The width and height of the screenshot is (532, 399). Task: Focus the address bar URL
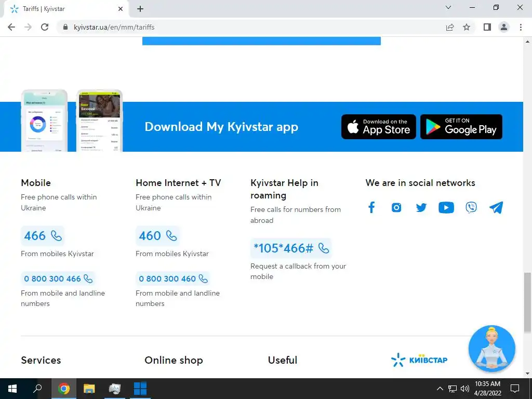[114, 27]
